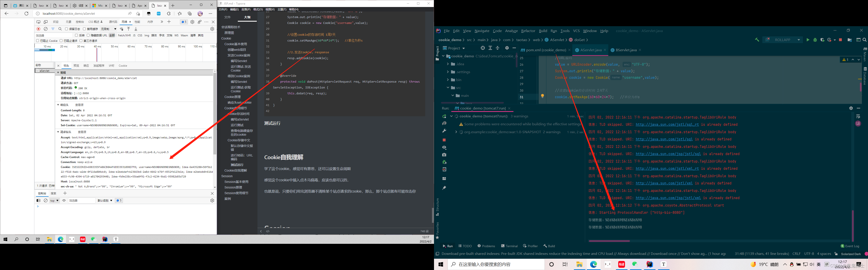Click the camera dump threads icon
Screen dimensions: 868x270
coord(444,155)
